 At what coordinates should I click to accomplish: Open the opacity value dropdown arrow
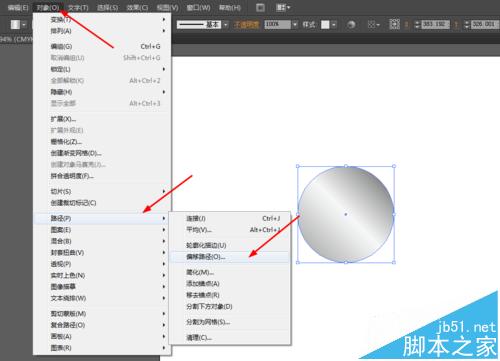click(x=295, y=24)
